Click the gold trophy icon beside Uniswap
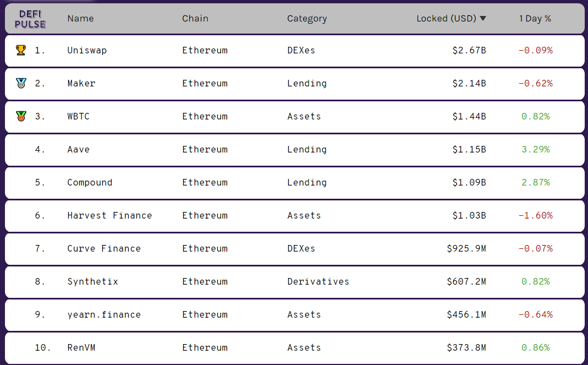Image resolution: width=588 pixels, height=365 pixels. pos(21,51)
